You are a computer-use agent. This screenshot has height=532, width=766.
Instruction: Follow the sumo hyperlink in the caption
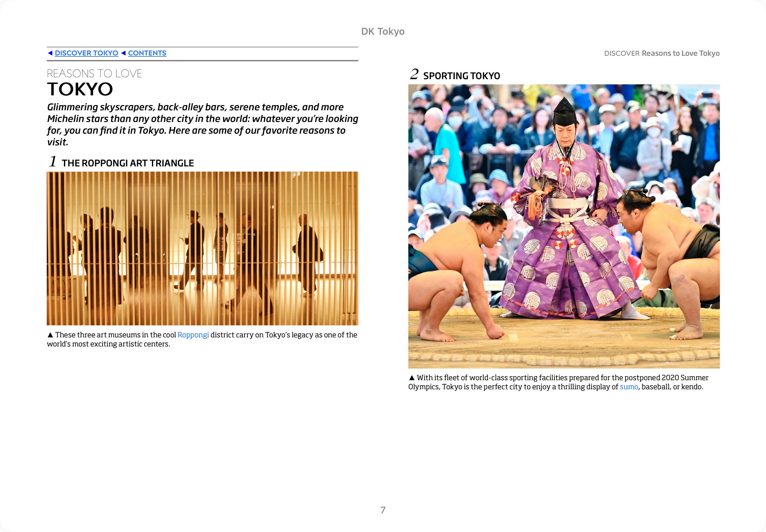pyautogui.click(x=629, y=387)
